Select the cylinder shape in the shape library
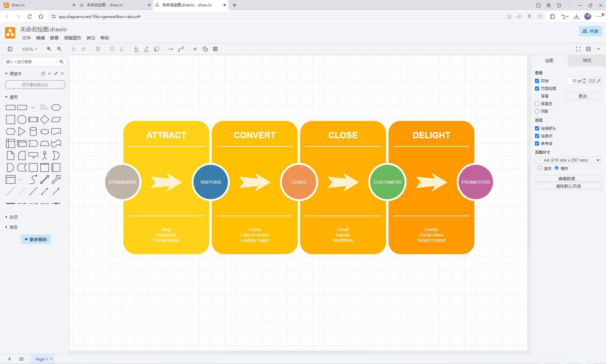Viewport: 606px width, 364px height. [x=33, y=131]
